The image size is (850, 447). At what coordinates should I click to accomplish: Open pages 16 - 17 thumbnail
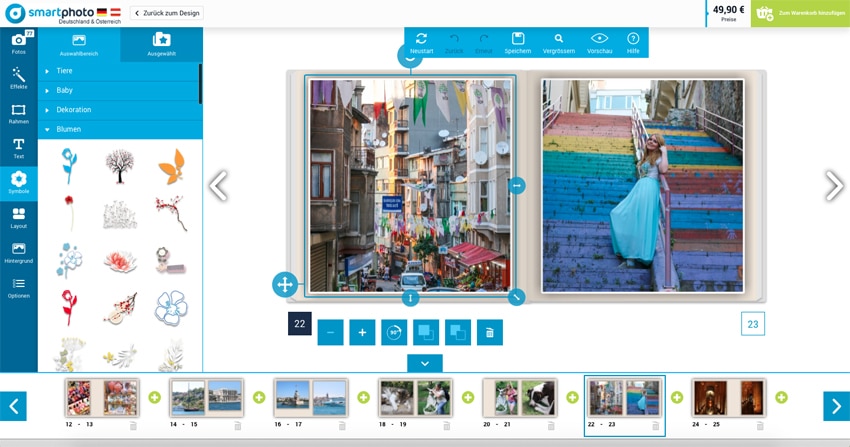[311, 398]
